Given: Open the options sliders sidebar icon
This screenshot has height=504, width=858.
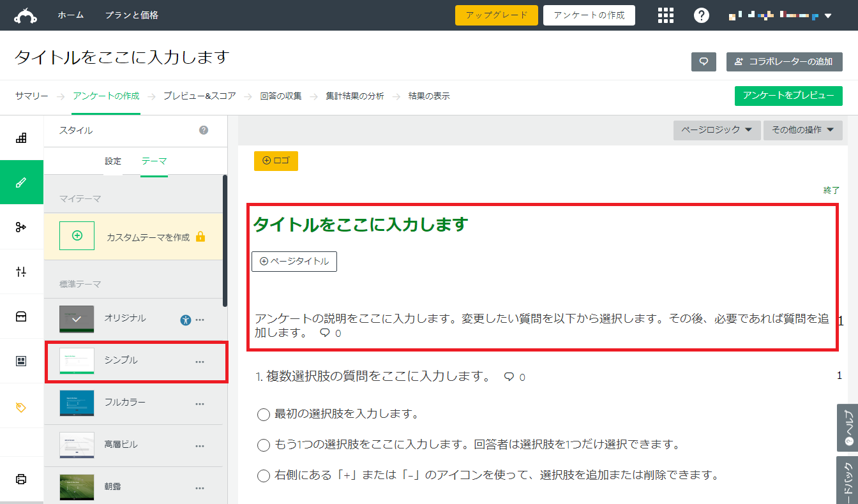Looking at the screenshot, I should 21,272.
